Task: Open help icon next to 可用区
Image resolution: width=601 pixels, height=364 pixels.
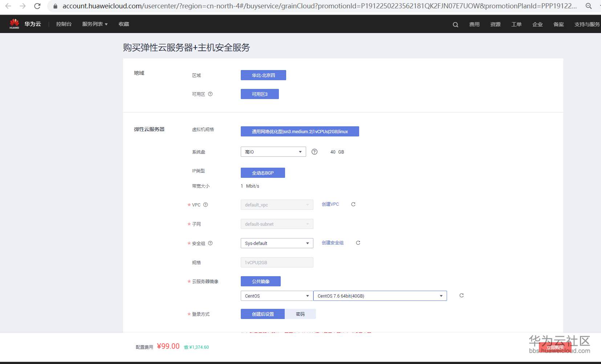Action: pos(210,94)
